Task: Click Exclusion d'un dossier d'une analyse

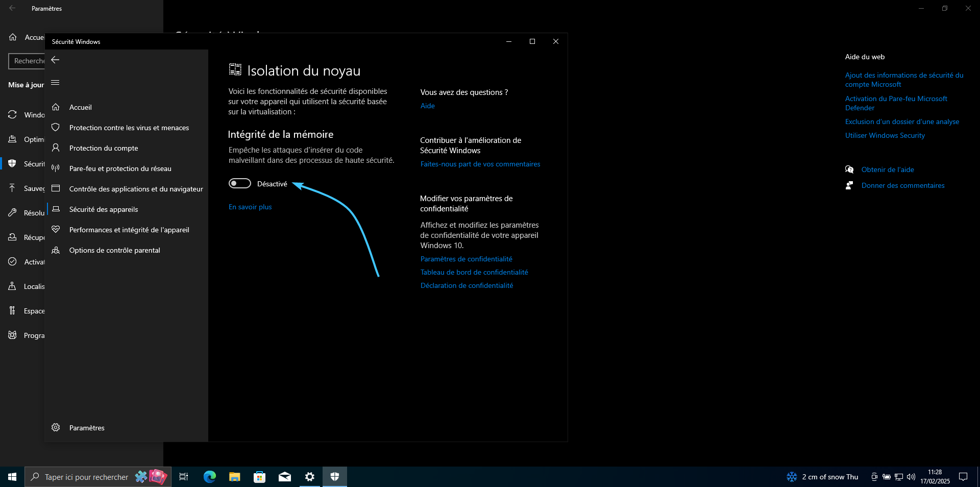Action: point(902,121)
